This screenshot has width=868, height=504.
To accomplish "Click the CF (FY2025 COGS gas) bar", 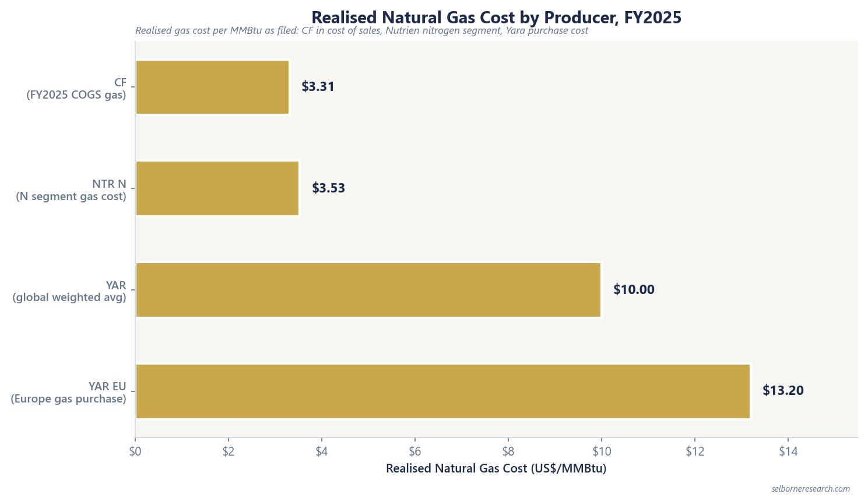I will coord(212,87).
